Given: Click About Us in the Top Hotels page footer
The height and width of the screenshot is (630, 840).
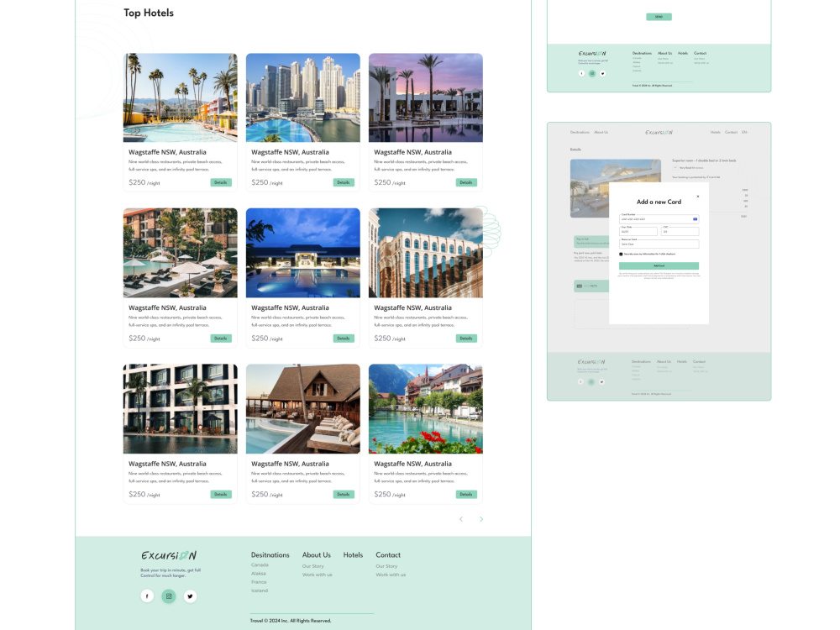Looking at the screenshot, I should (316, 555).
